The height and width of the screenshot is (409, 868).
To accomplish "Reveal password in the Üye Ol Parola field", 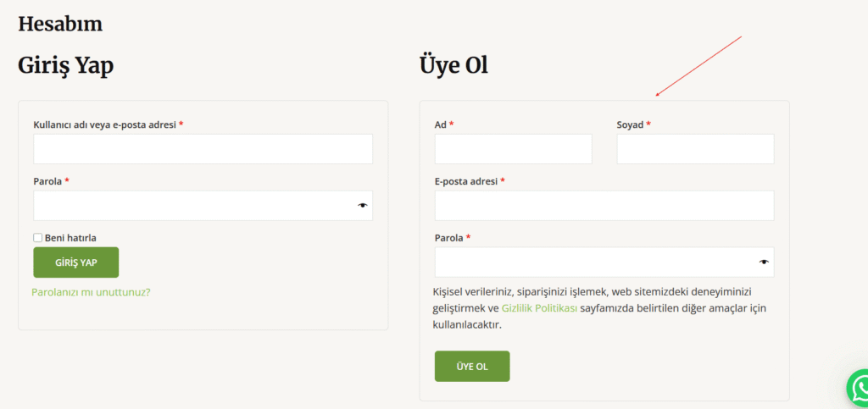I will [x=764, y=262].
